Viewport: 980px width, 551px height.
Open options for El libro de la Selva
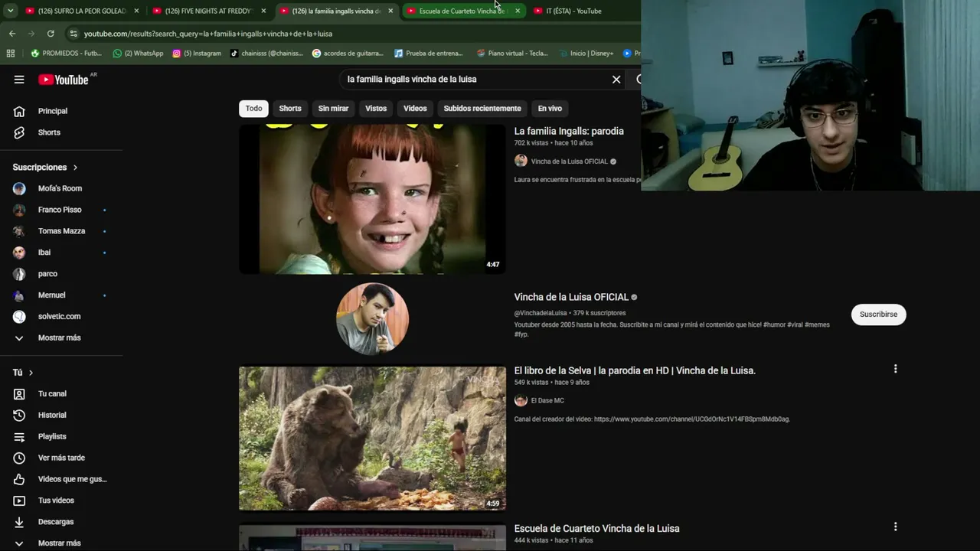[895, 369]
